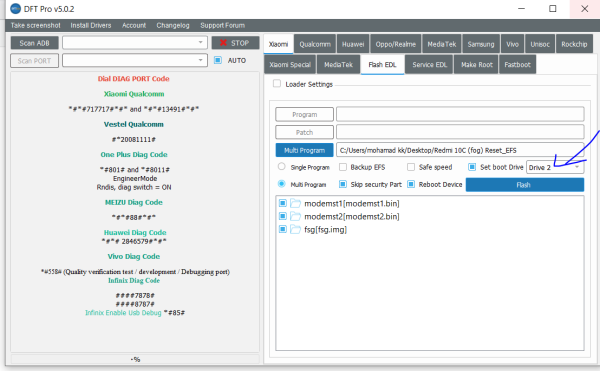Click the Multi Program button
The image size is (600, 371).
pyautogui.click(x=305, y=150)
